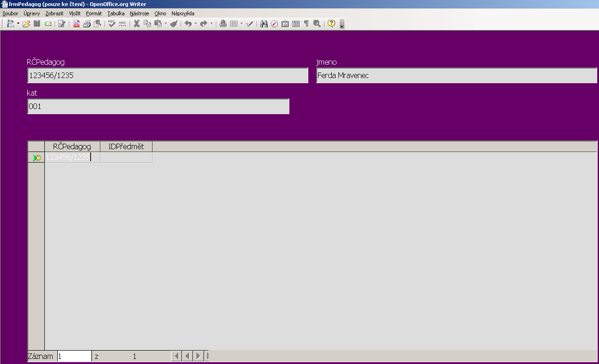Image resolution: width=599 pixels, height=364 pixels.
Task: Go to previous record button
Action: click(x=187, y=356)
